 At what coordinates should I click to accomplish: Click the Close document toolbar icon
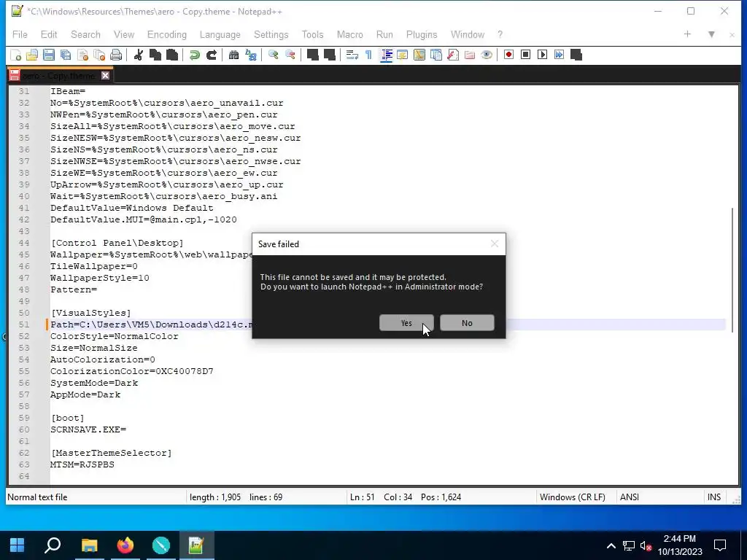(x=82, y=55)
